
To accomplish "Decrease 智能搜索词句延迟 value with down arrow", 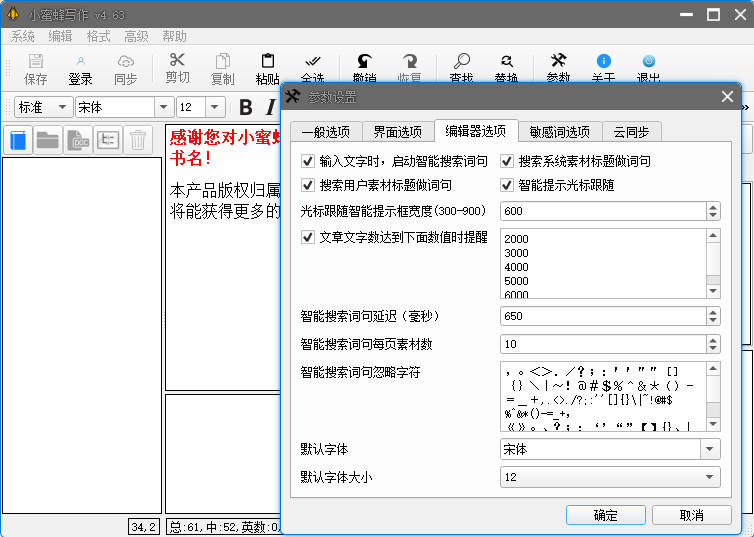I will pyautogui.click(x=713, y=320).
